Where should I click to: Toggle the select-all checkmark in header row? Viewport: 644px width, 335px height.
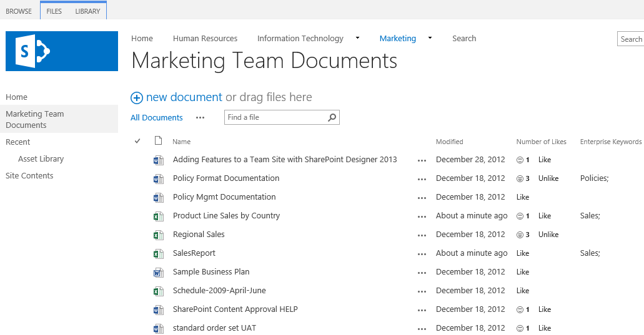coord(137,141)
